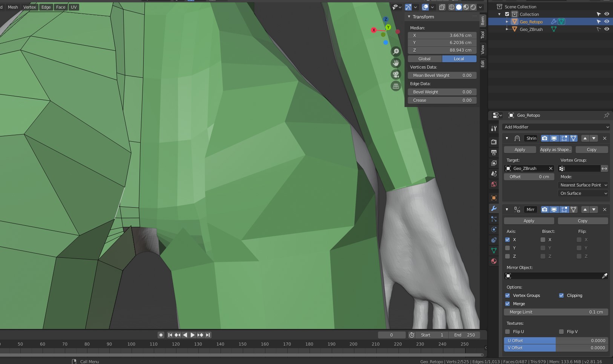Remove the Shrinkwrap modifier with X
Image resolution: width=613 pixels, height=364 pixels.
tap(605, 138)
